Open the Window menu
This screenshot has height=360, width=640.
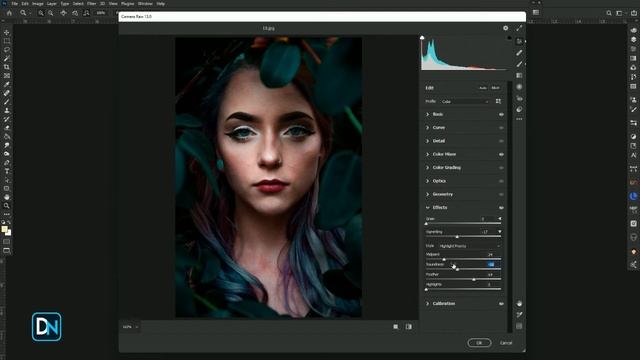tap(145, 4)
